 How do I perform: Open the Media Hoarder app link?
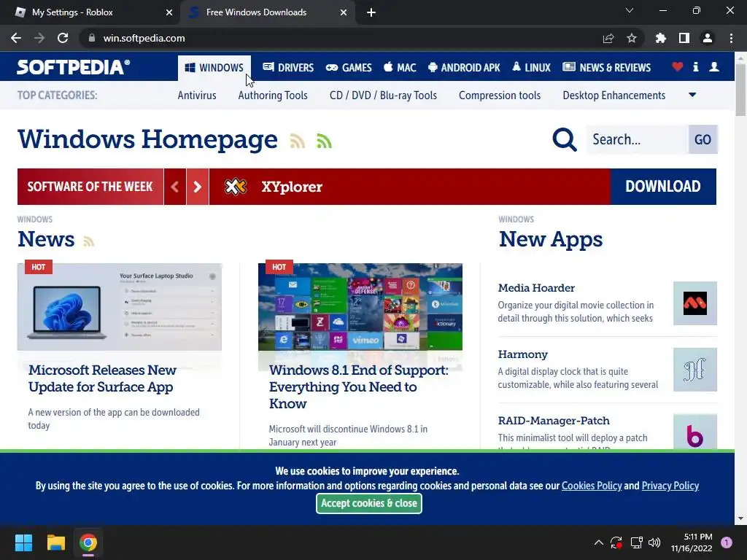(536, 287)
